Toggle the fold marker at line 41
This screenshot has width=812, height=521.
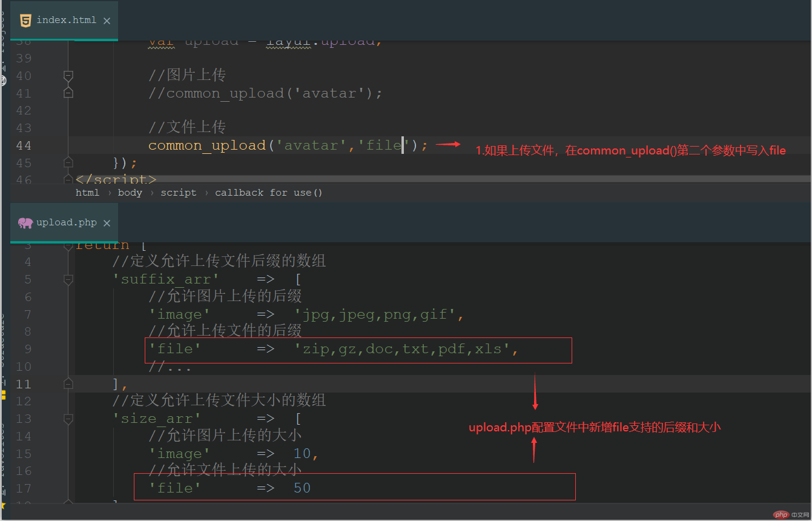[x=68, y=93]
